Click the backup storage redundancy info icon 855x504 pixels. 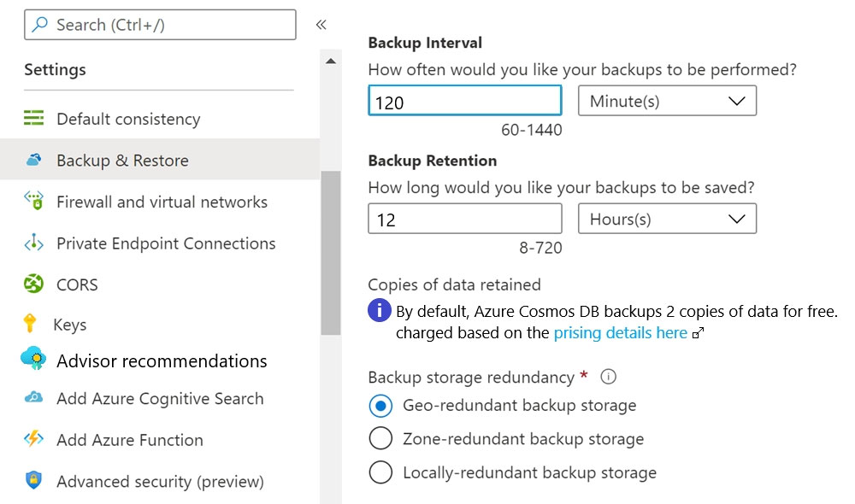(x=609, y=377)
